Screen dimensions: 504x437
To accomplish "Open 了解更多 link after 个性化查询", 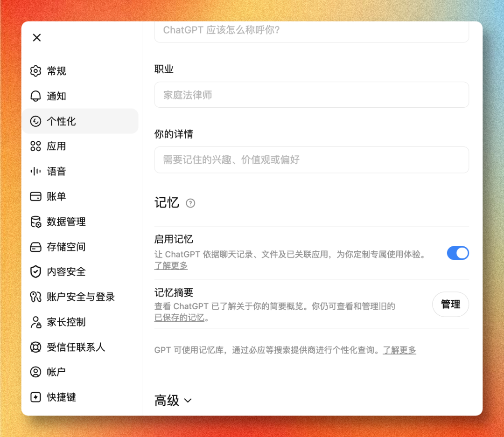I will click(399, 350).
